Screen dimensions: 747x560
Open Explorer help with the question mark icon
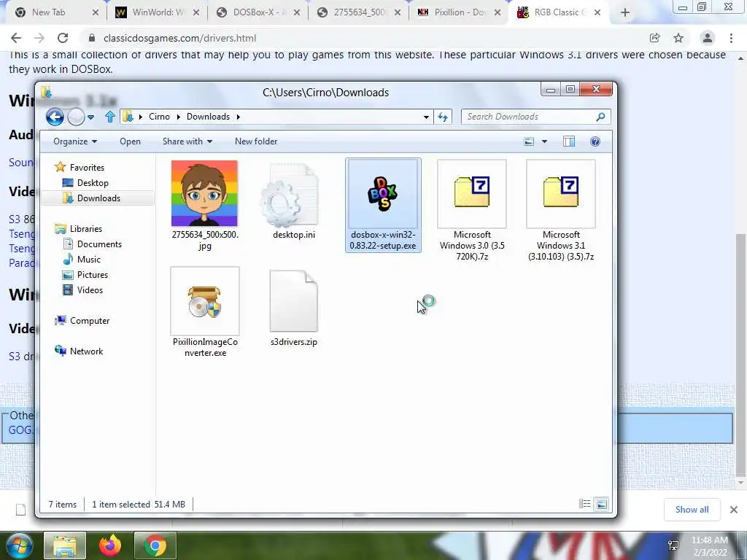pyautogui.click(x=595, y=141)
